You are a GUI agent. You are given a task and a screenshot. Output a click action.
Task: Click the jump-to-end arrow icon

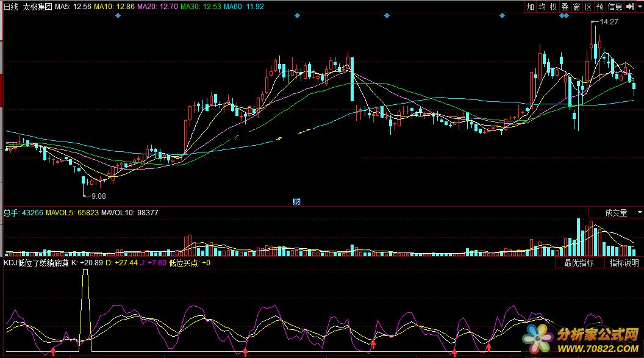pos(629,7)
